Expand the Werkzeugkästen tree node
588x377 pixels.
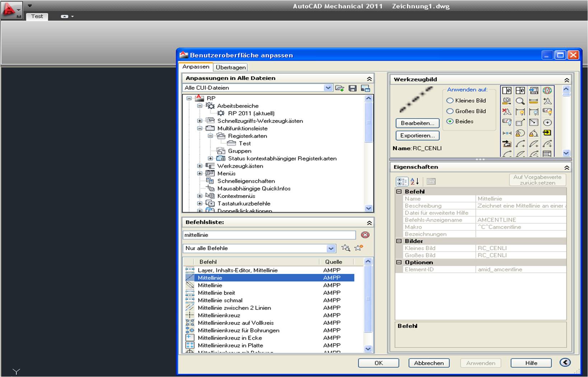tap(200, 166)
